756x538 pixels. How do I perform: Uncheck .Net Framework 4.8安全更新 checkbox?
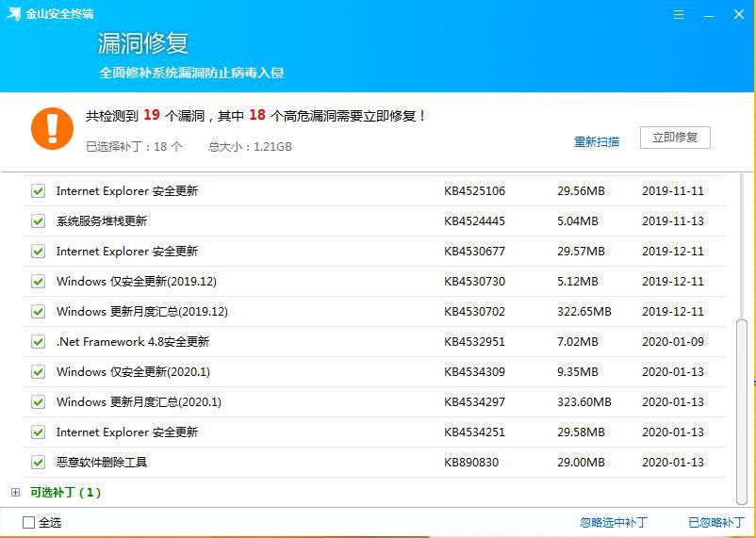click(x=38, y=342)
